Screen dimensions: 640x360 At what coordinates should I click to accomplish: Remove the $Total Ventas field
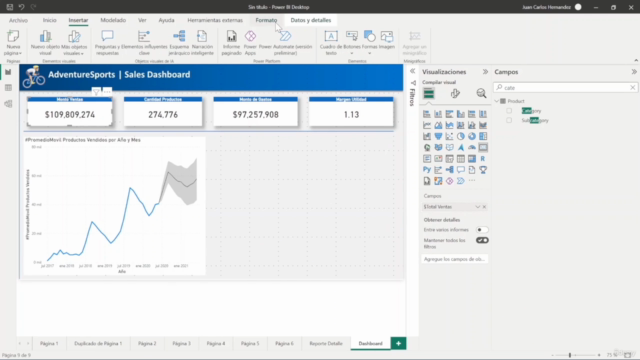(484, 207)
